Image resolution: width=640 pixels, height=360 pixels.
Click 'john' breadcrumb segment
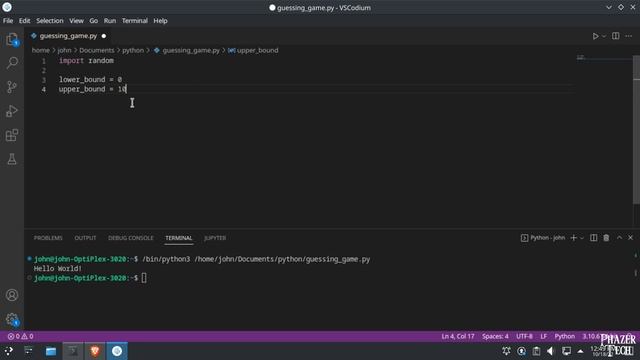[x=64, y=50]
